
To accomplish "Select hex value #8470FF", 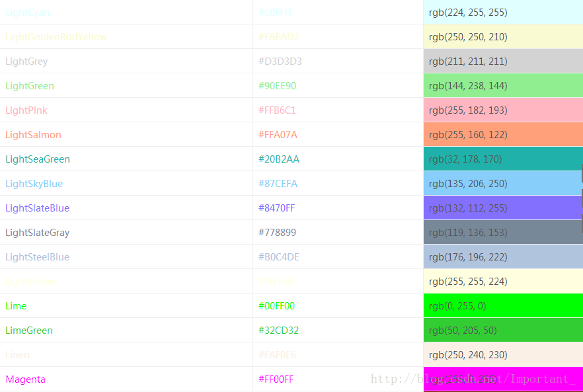I will pos(276,208).
